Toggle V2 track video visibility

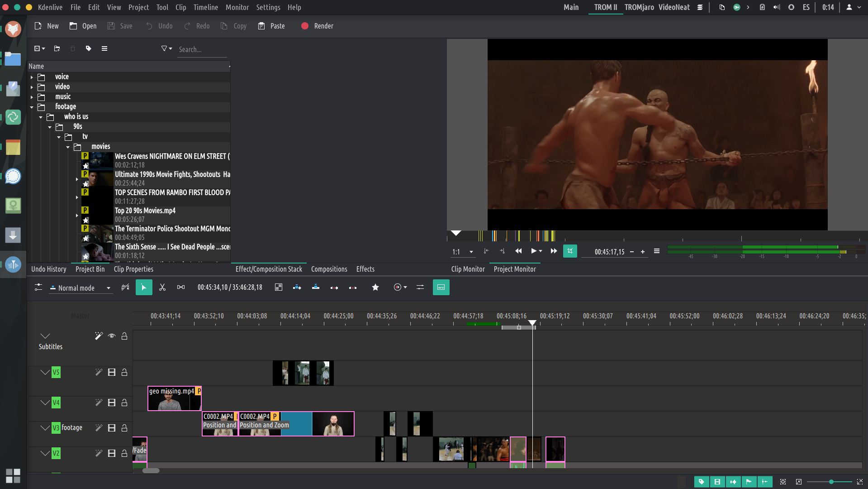point(112,453)
